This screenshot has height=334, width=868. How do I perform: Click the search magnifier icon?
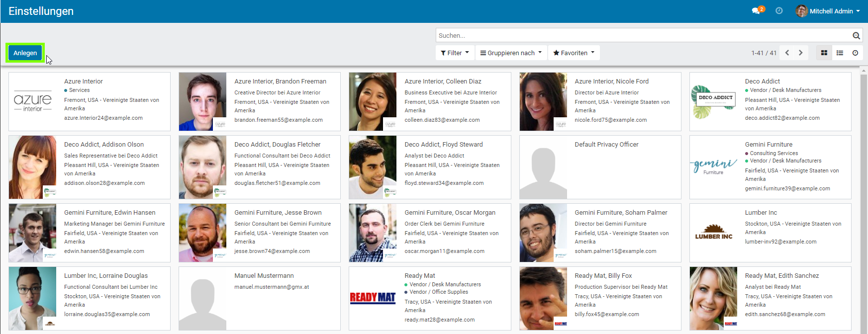(856, 36)
